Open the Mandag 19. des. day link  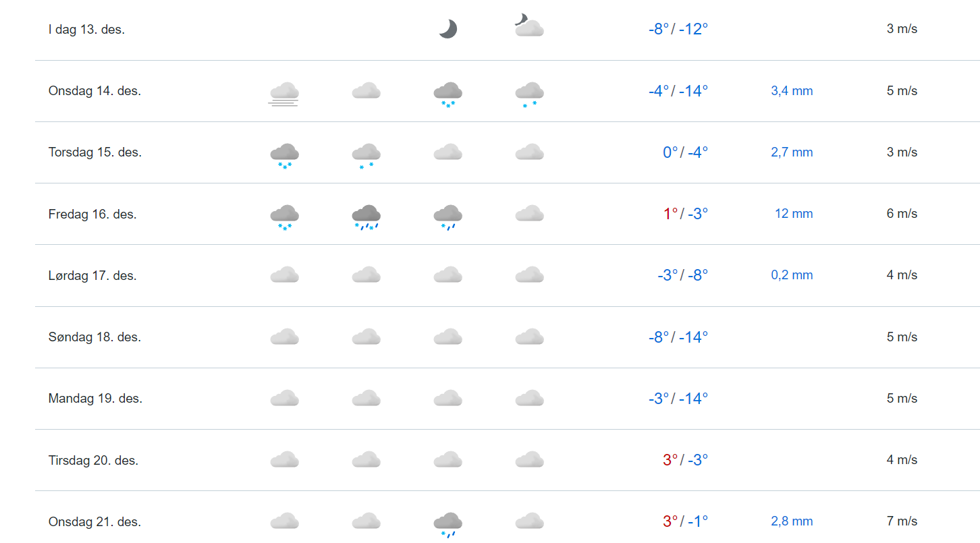[x=95, y=398]
